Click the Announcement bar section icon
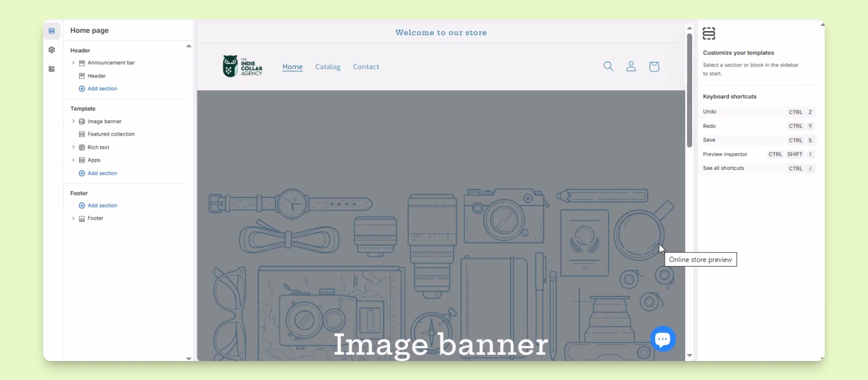Viewport: 868px width, 380px height. (82, 63)
